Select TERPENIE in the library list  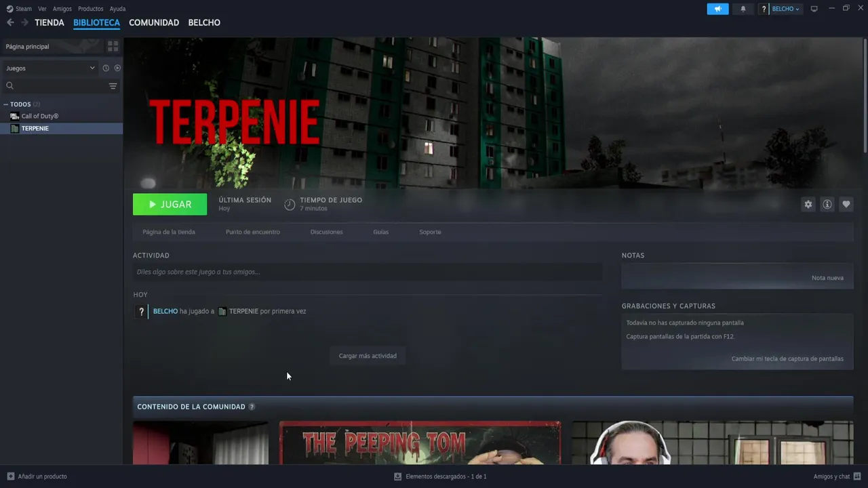pos(61,128)
